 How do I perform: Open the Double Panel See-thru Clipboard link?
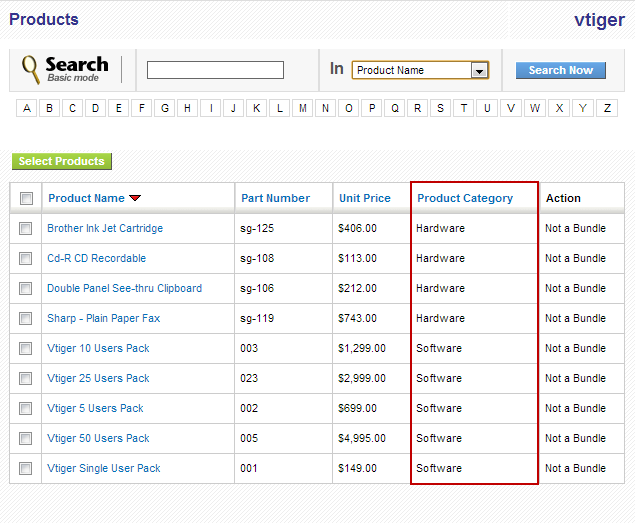tap(124, 288)
